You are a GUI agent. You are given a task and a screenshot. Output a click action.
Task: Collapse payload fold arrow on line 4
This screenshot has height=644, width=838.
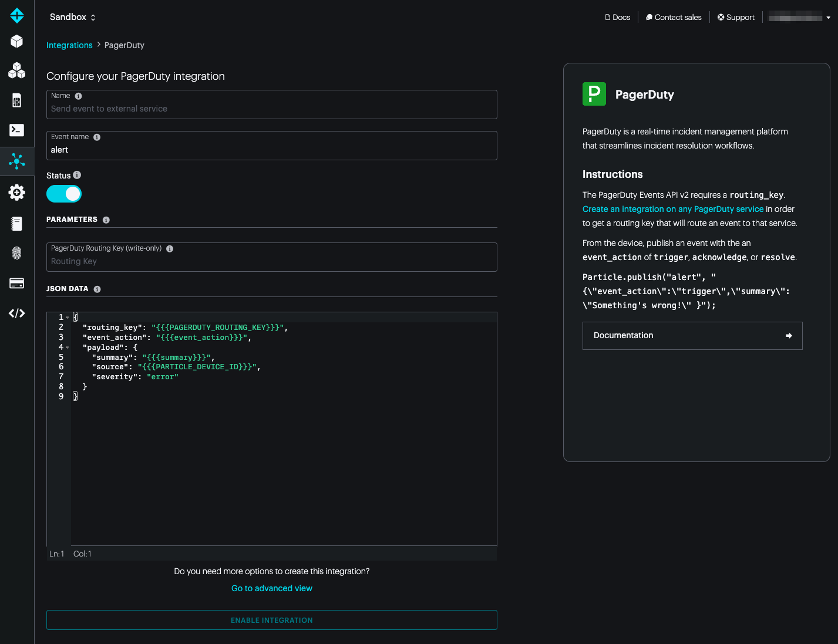click(68, 348)
